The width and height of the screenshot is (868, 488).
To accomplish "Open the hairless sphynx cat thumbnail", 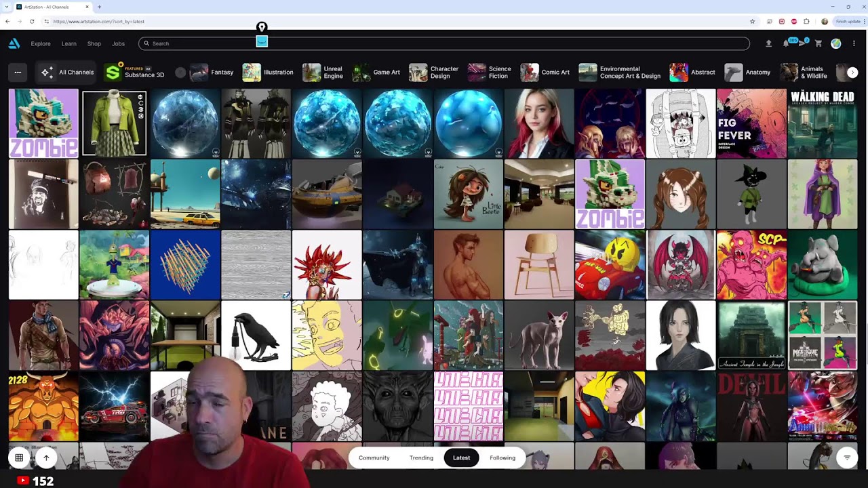I will click(x=539, y=335).
